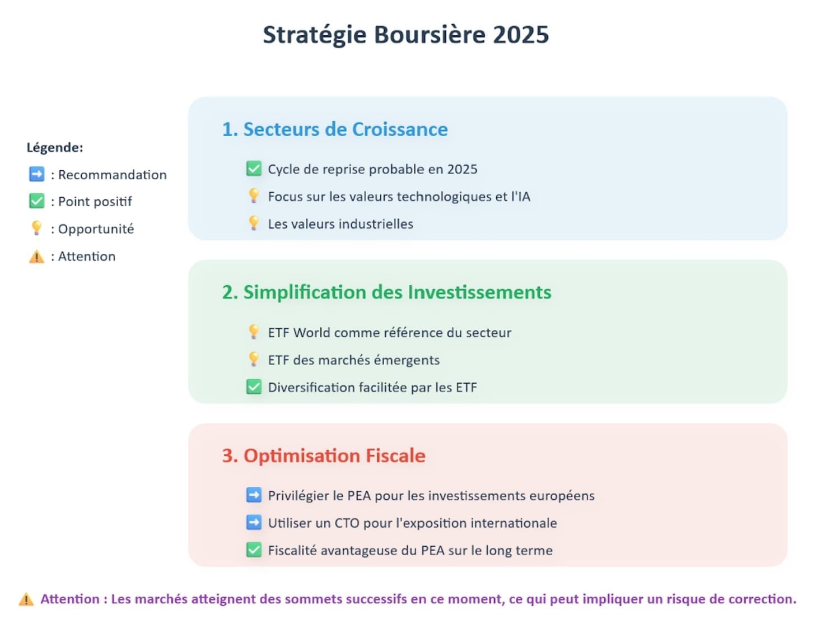Click the title Stratégie Boursière 2025
This screenshot has height=628, width=840.
406,35
